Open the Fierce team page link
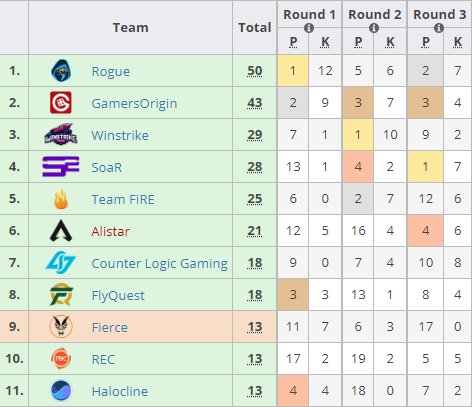Screen dimensions: 472x407 pos(110,327)
